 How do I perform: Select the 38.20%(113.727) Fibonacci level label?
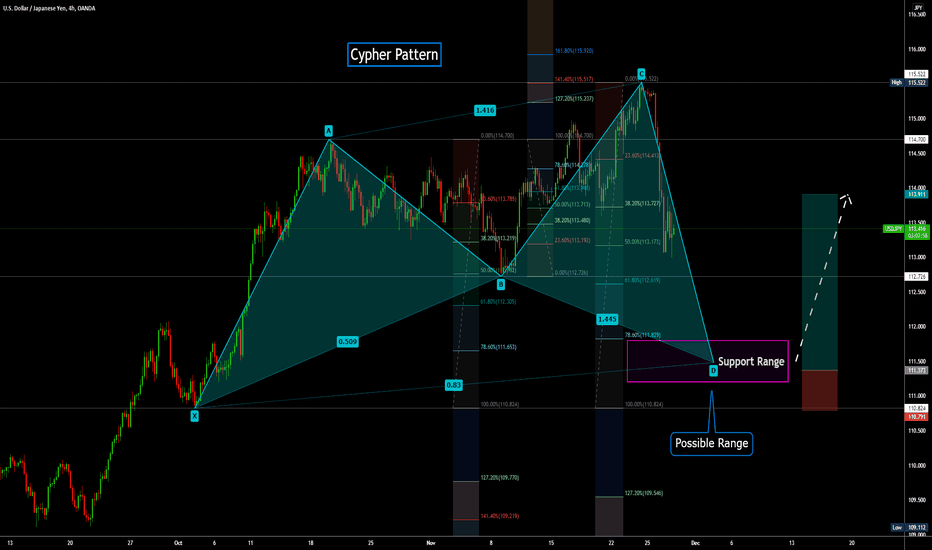click(643, 203)
